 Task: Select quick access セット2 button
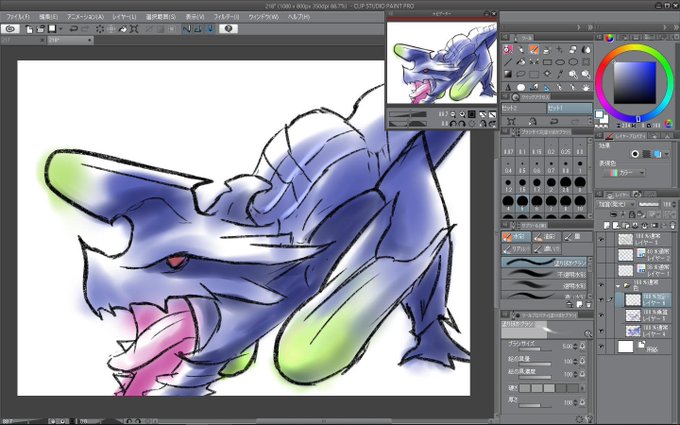pos(523,108)
